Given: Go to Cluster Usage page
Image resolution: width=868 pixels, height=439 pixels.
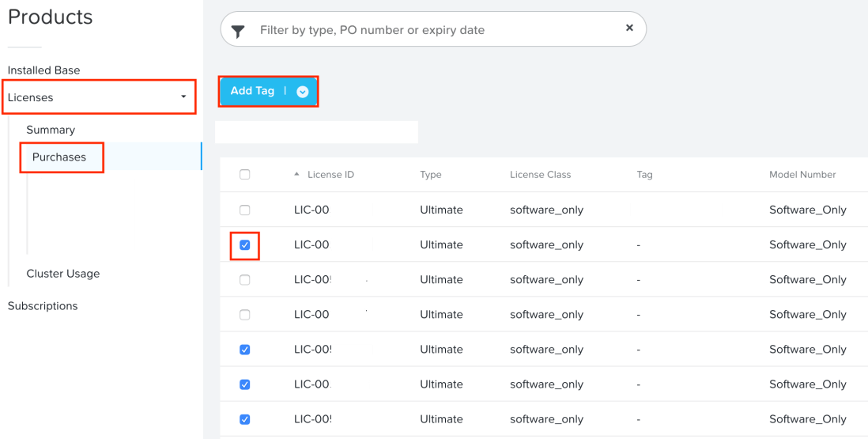Looking at the screenshot, I should point(63,274).
